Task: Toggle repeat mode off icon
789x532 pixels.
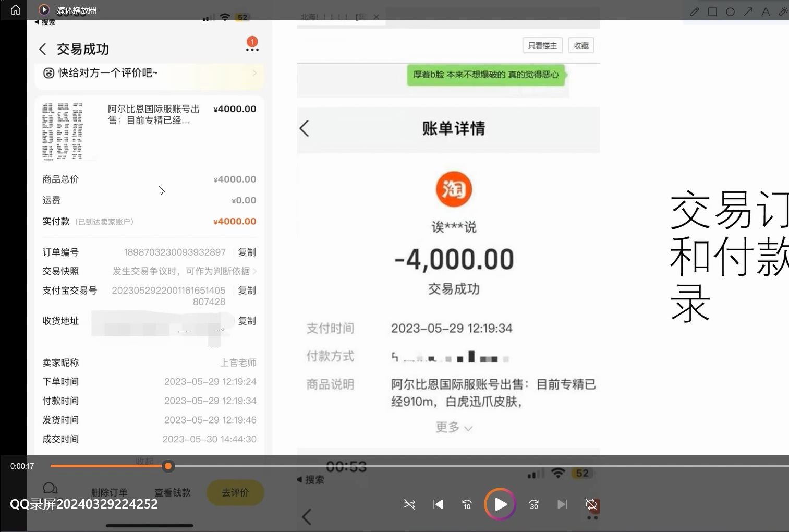Action: 591,504
